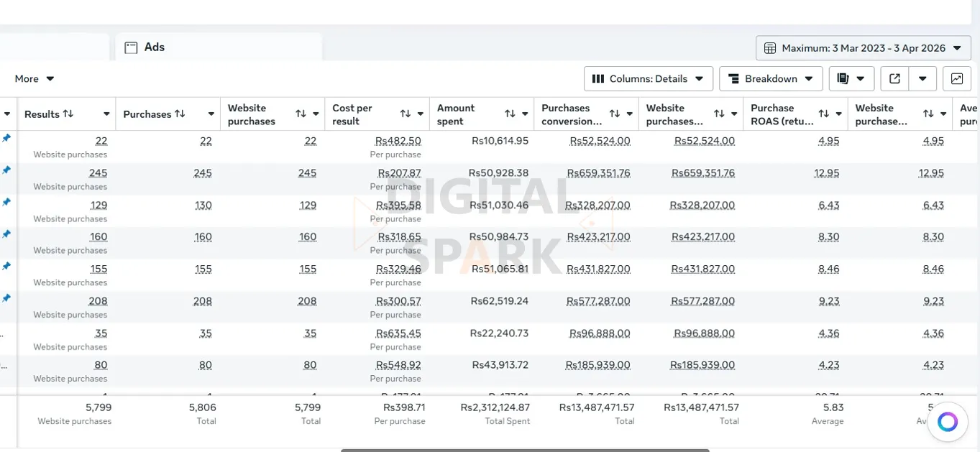The width and height of the screenshot is (980, 452).
Task: Toggle the pin on the second row
Action: point(6,170)
